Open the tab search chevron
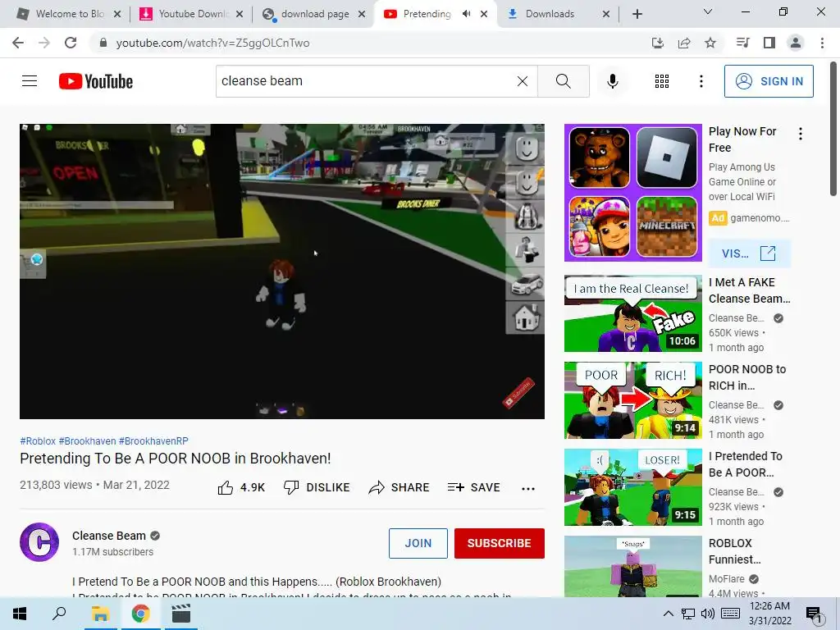 708,11
